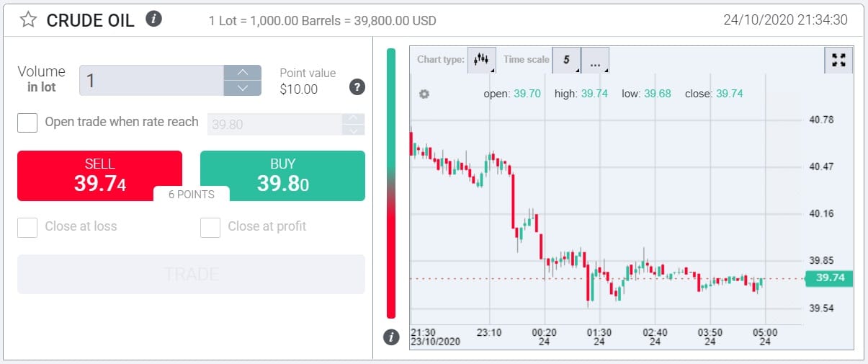Click the sentiment bar info icon
Image resolution: width=868 pixels, height=364 pixels.
pos(391,337)
